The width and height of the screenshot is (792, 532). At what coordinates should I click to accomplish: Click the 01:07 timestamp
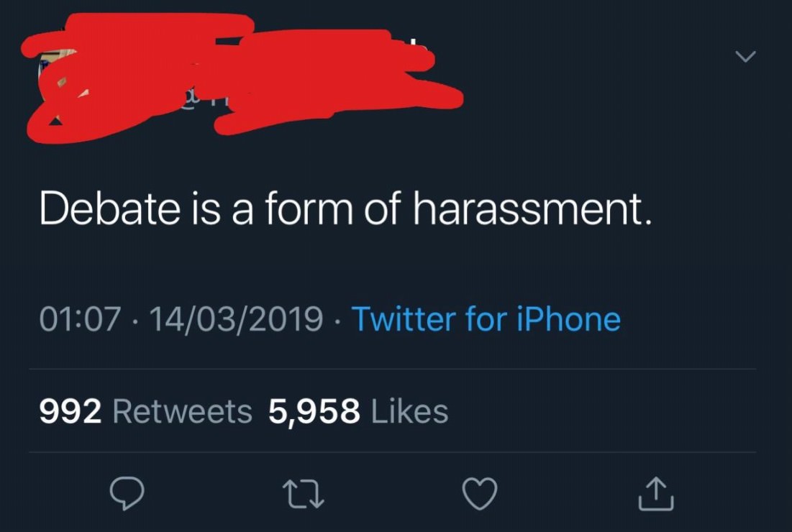coord(79,319)
